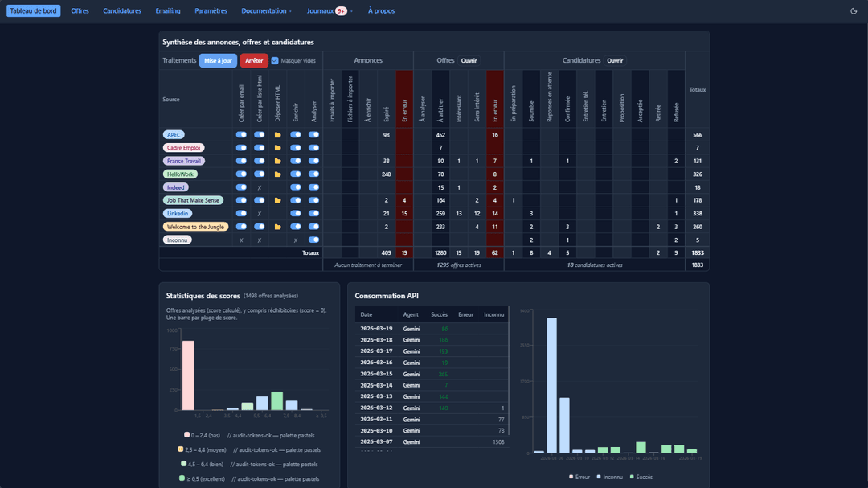Click the Cadre Emploi folder icon
This screenshot has width=868, height=488.
pos(277,148)
